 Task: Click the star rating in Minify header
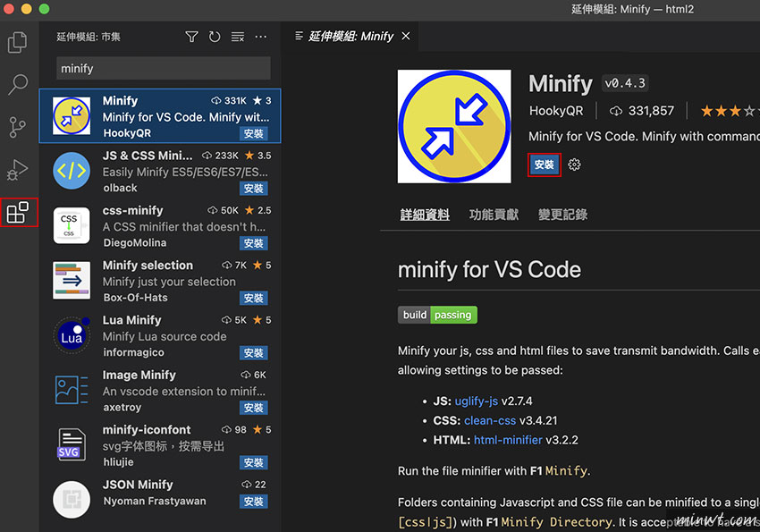pyautogui.click(x=729, y=111)
